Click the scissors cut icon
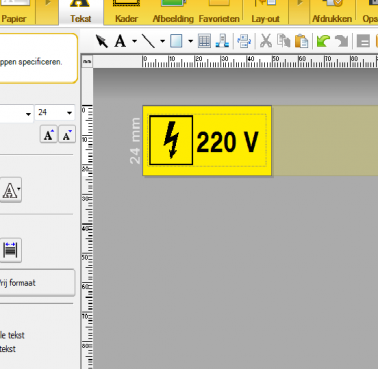This screenshot has height=369, width=378. click(266, 41)
